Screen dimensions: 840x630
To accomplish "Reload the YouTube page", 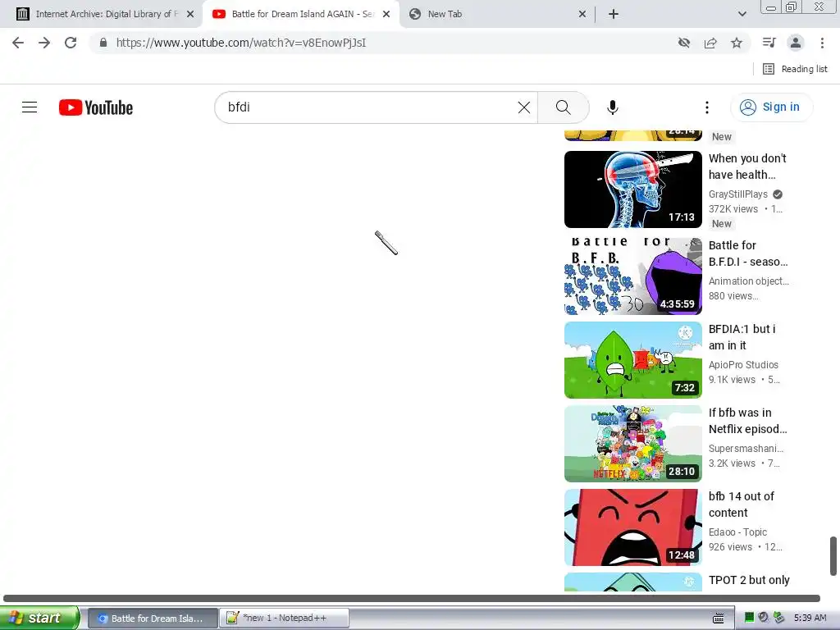I will pyautogui.click(x=71, y=43).
